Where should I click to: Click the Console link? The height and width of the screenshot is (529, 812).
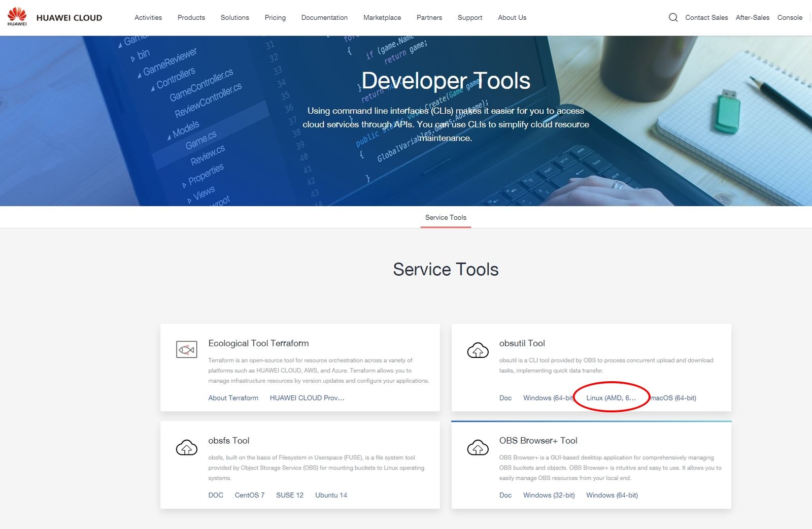pyautogui.click(x=790, y=17)
